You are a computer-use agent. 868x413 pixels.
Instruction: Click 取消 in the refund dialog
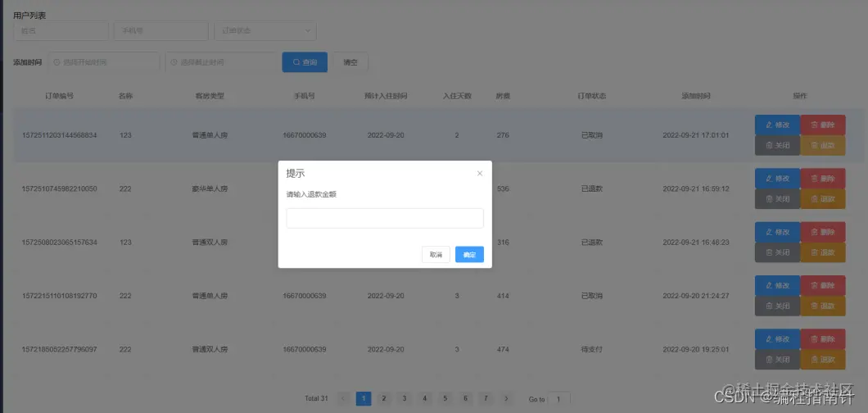tap(436, 255)
